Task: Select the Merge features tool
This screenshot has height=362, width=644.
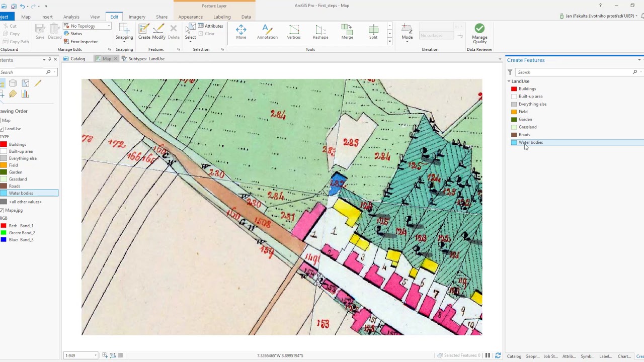Action: tap(347, 31)
